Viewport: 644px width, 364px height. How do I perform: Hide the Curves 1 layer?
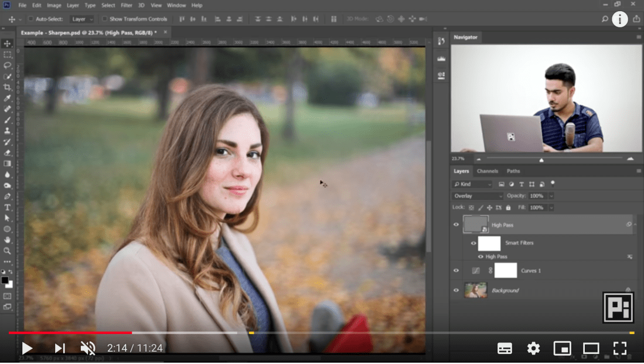[456, 270]
